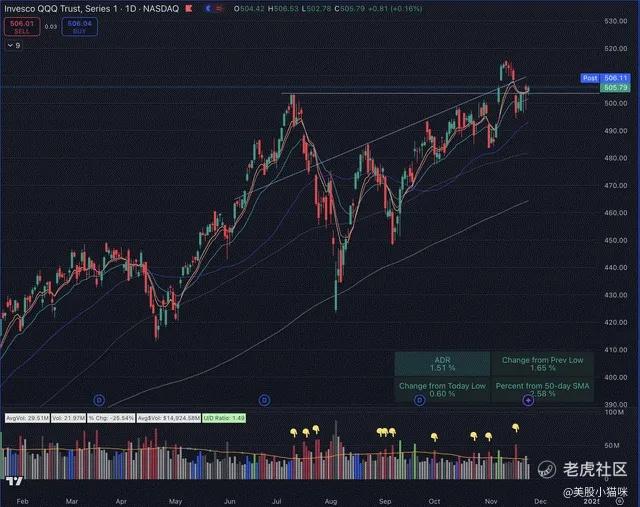This screenshot has width=640, height=507.
Task: Click the 1D interval in the chart title
Action: (130, 9)
